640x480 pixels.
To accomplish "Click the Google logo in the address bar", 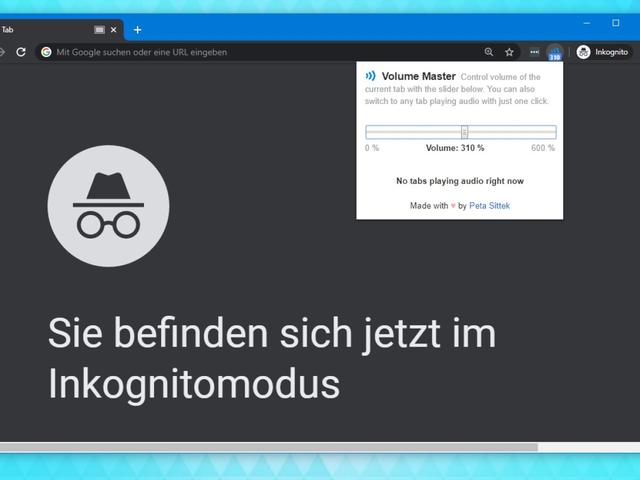I will tap(46, 52).
